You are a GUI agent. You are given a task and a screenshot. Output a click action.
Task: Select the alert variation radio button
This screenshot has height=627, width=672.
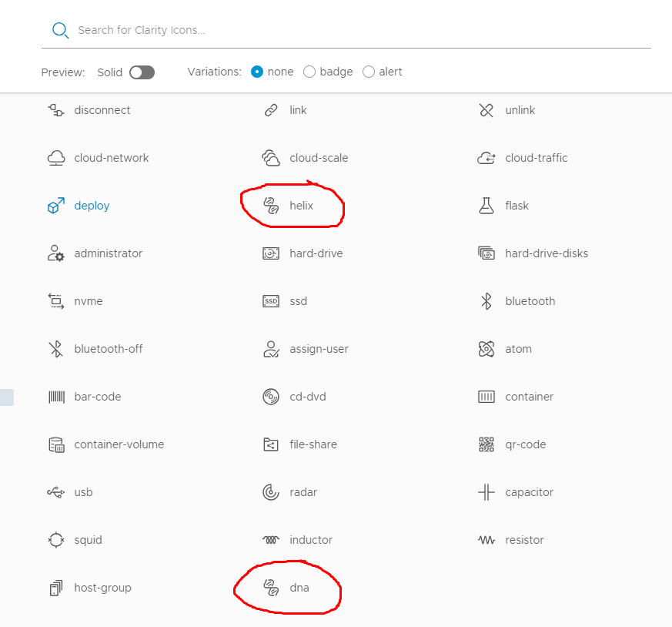coord(369,72)
